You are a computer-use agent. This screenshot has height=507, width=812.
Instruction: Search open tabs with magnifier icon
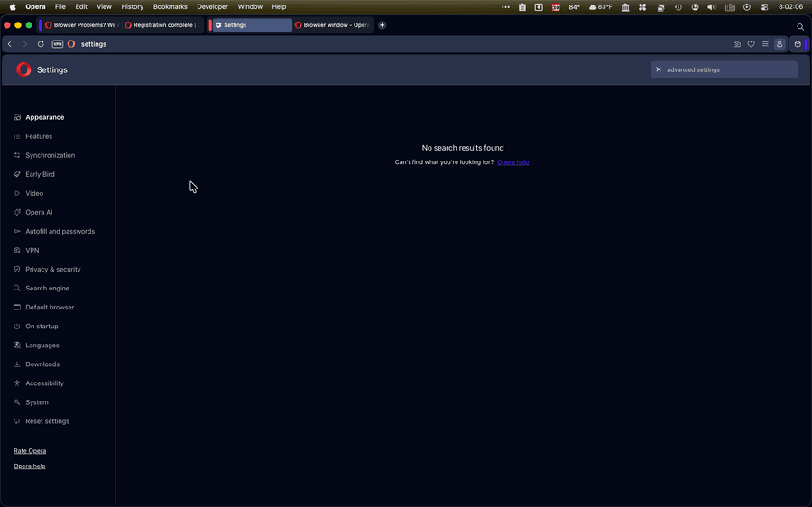(800, 26)
